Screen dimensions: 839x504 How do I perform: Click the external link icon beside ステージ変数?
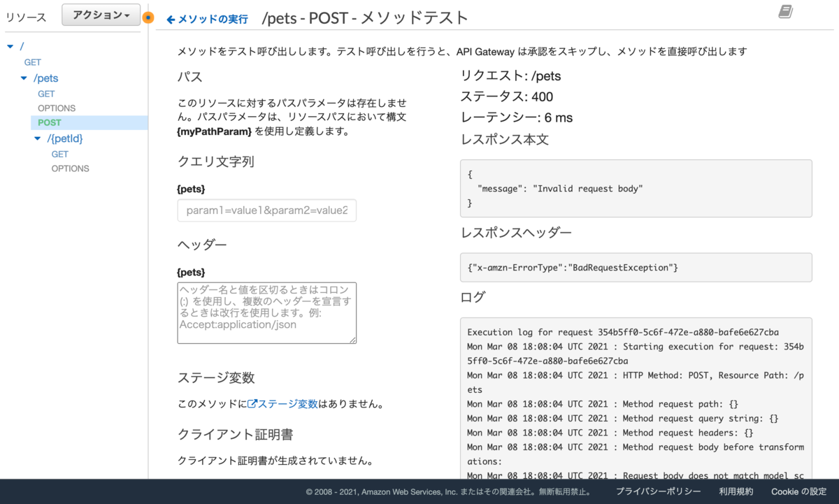(252, 403)
